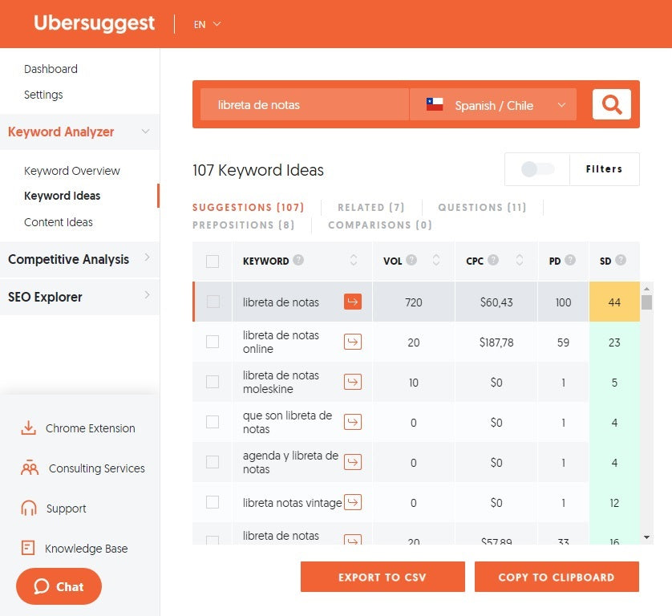Go to Dashboard
Viewport: 672px width, 616px height.
pyautogui.click(x=51, y=69)
